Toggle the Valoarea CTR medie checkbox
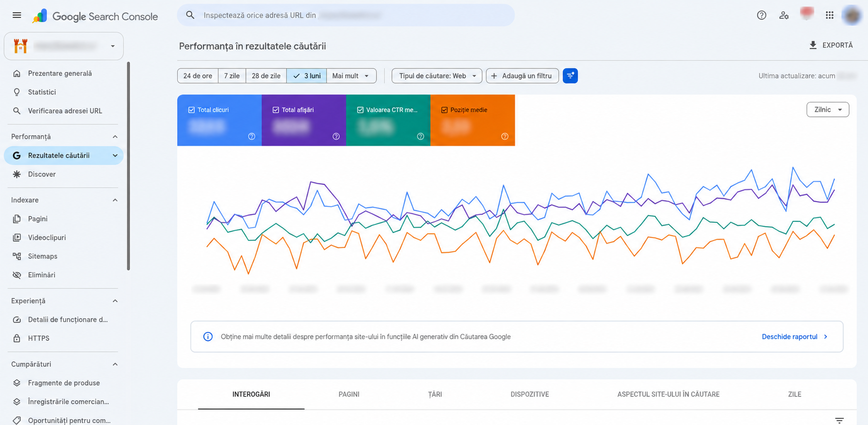868x425 pixels. coord(360,110)
